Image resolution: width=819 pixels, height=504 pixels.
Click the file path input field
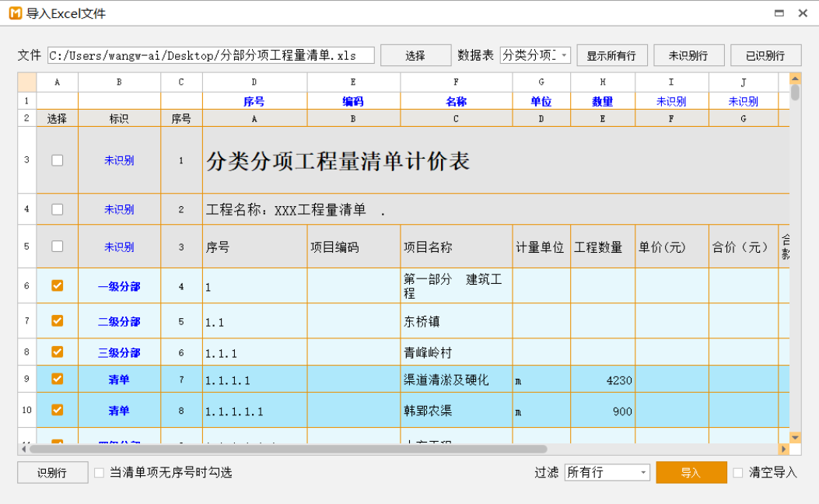211,55
